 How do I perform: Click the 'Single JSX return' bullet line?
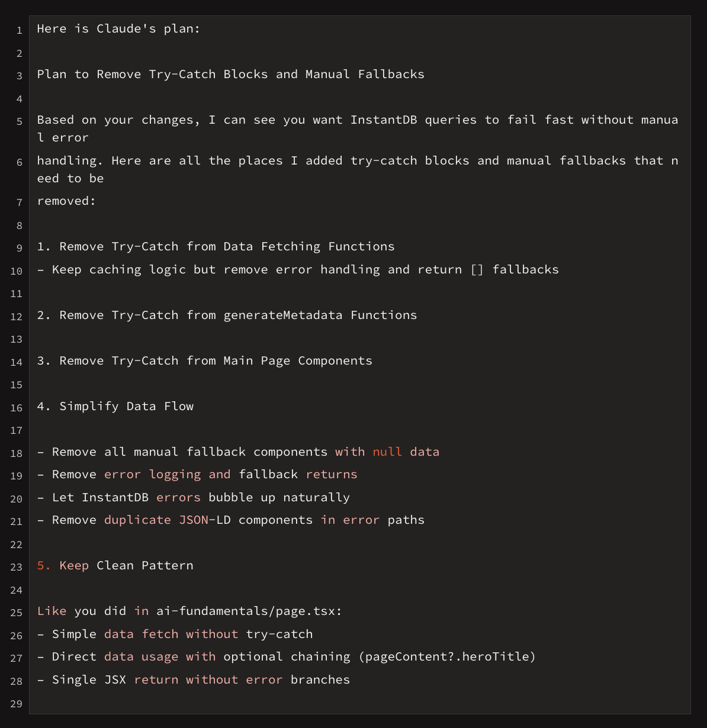pyautogui.click(x=193, y=679)
